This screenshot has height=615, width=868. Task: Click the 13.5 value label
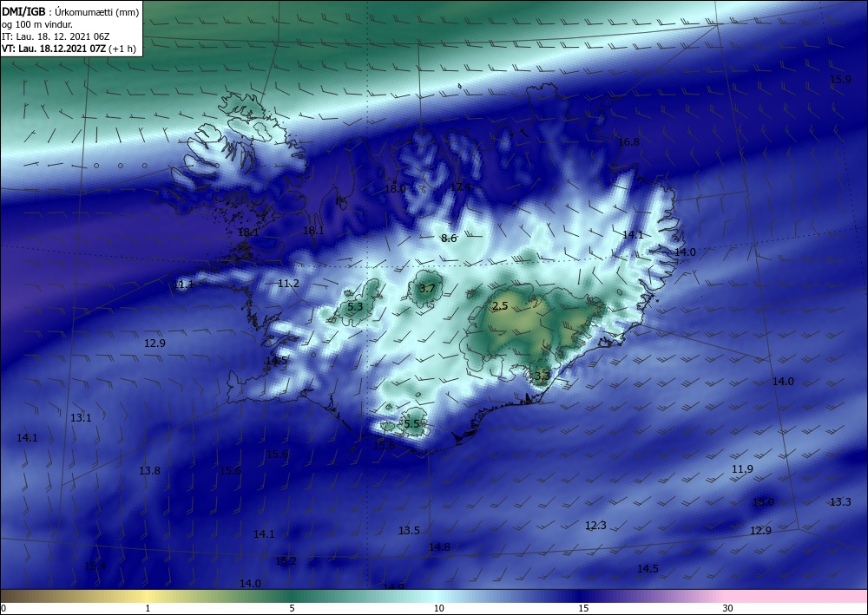pos(409,531)
